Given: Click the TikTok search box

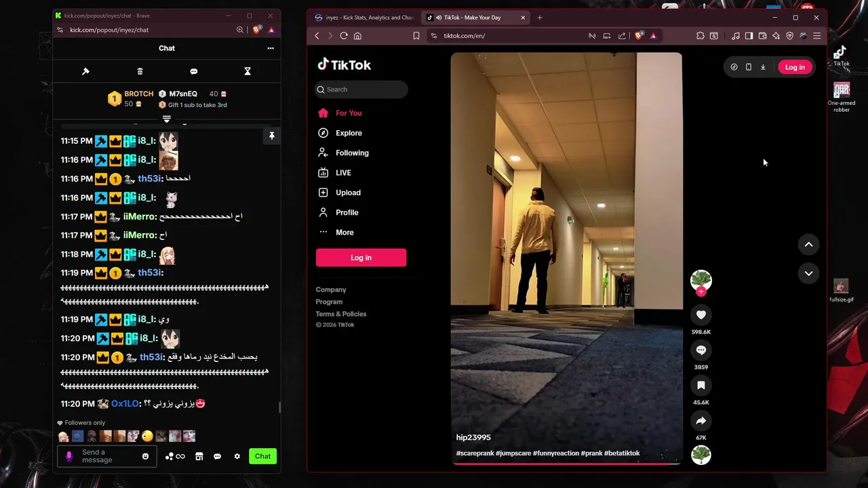Looking at the screenshot, I should [361, 89].
